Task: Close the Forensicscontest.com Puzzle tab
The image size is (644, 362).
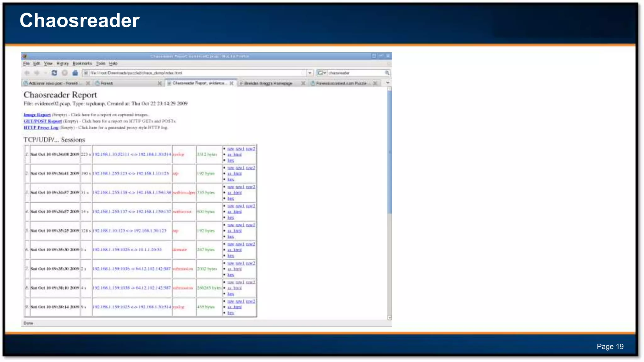Action: coord(375,83)
